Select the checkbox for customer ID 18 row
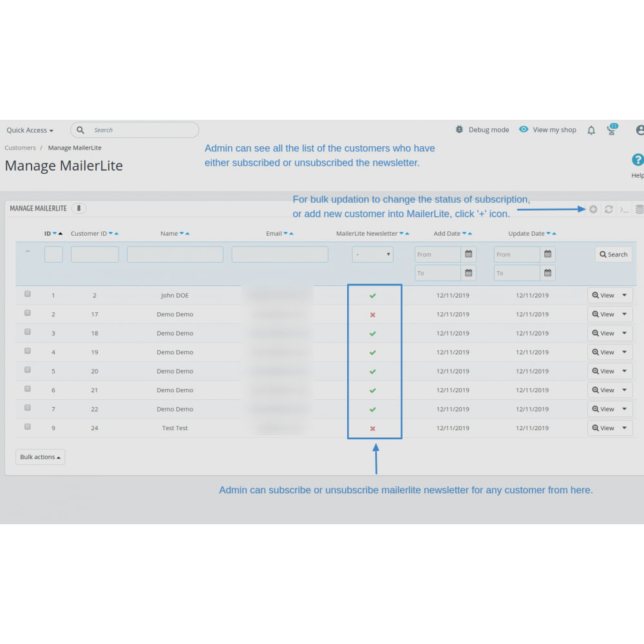The image size is (644, 644). [x=28, y=332]
